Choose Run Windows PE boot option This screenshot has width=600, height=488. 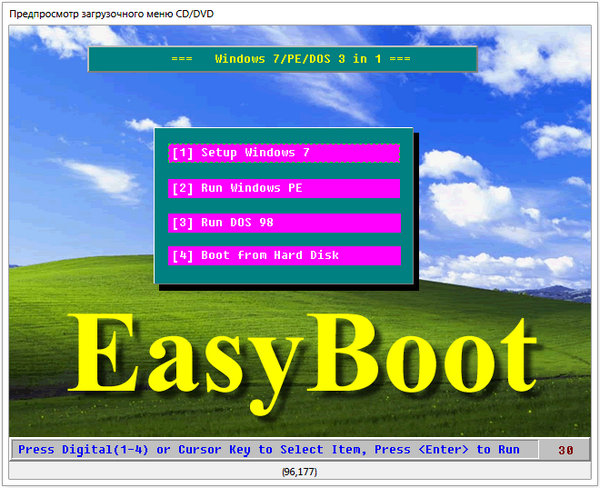pyautogui.click(x=284, y=188)
